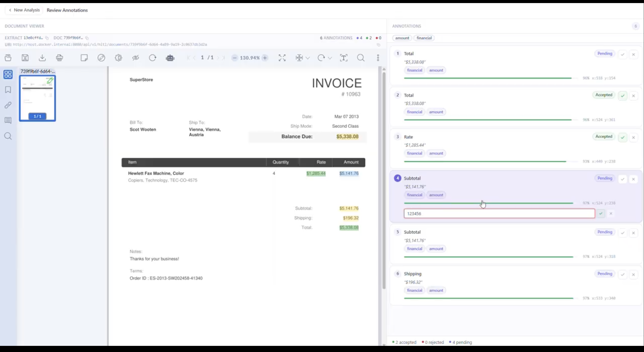Go back to New Analysis
The width and height of the screenshot is (644, 352).
(x=24, y=10)
